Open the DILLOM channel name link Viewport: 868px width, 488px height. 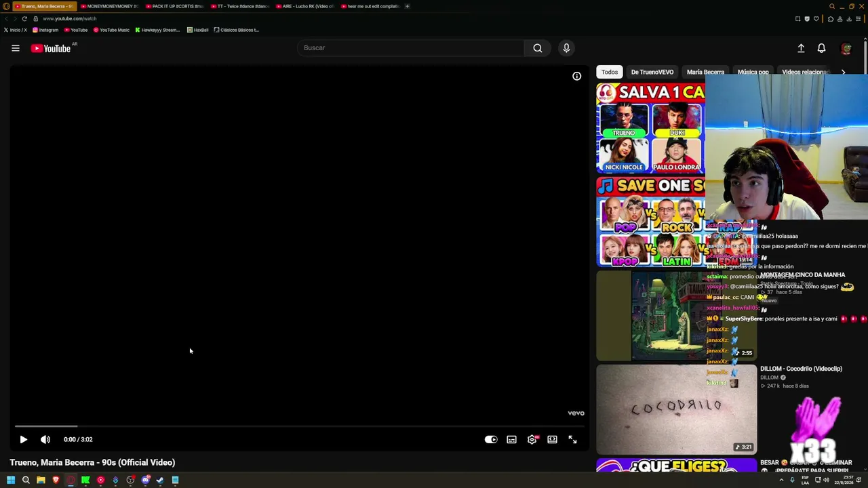pyautogui.click(x=769, y=378)
